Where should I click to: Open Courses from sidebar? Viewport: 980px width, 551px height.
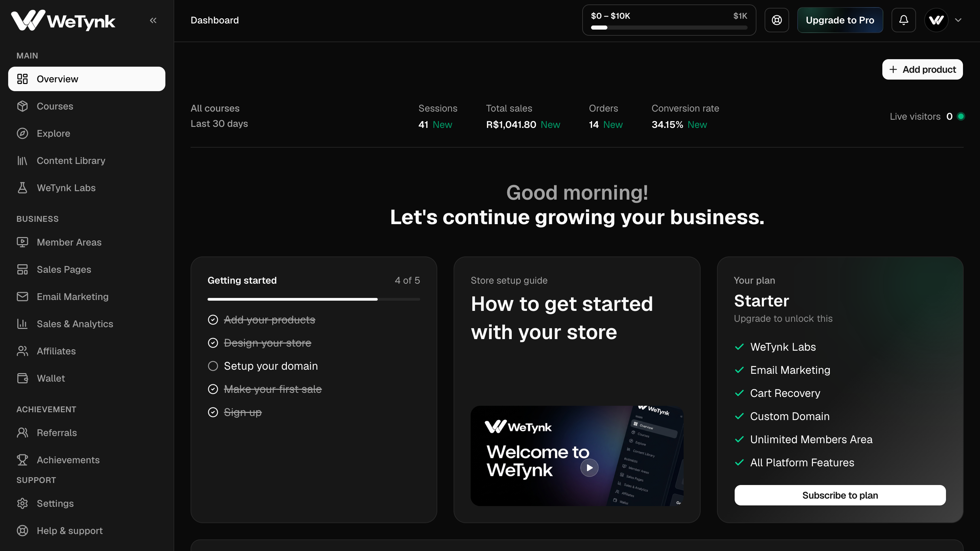pyautogui.click(x=87, y=106)
